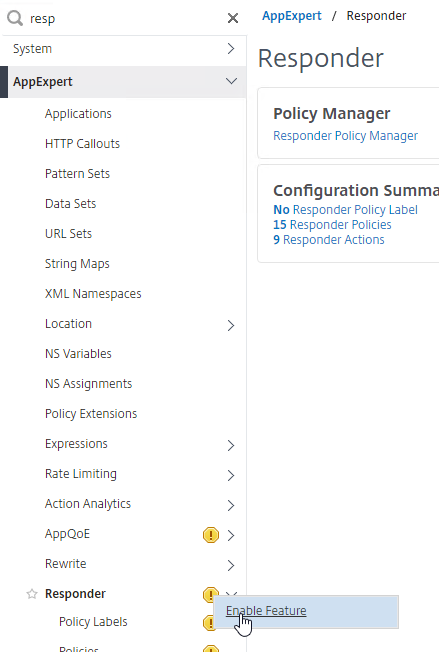This screenshot has width=439, height=652.
Task: Expand the Action Analytics submenu arrow
Action: point(231,505)
